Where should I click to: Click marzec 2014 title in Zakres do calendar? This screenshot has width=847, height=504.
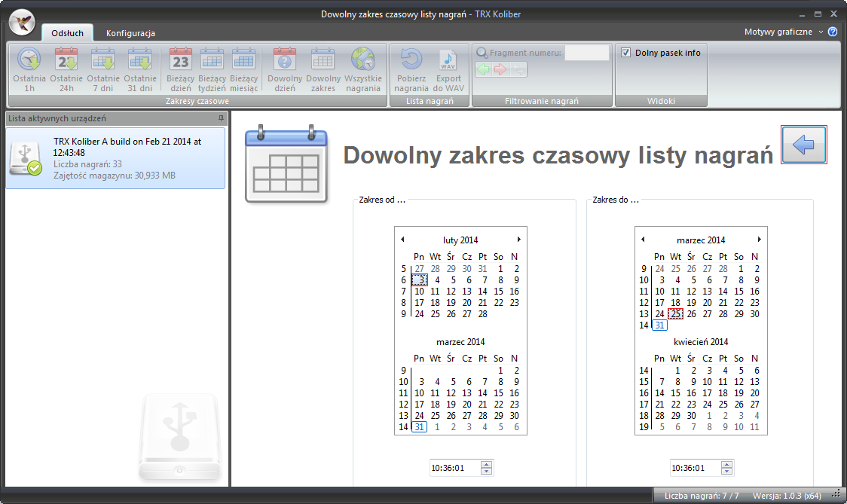click(x=701, y=240)
